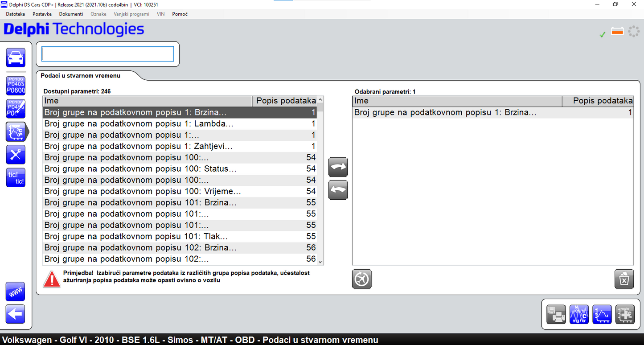
Task: Click the save and print icon
Action: pos(556,314)
